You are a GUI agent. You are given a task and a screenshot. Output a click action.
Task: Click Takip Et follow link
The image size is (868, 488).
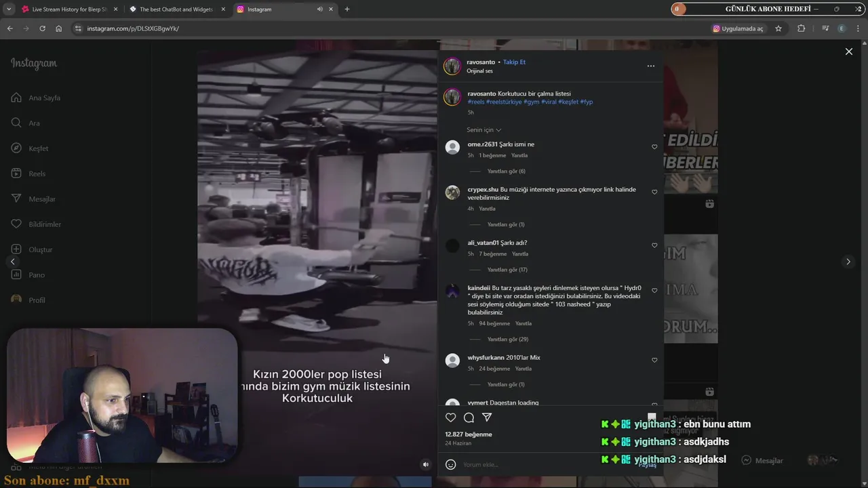coord(514,62)
